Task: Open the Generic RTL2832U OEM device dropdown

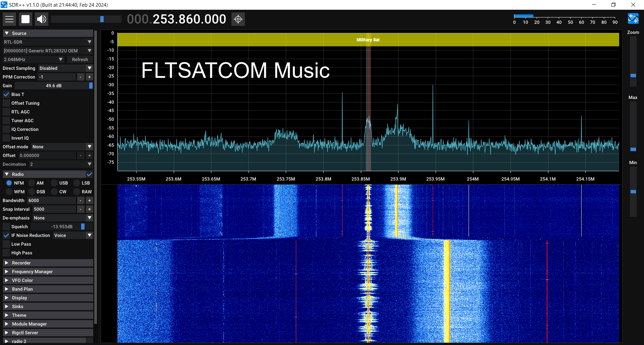Action: 48,51
